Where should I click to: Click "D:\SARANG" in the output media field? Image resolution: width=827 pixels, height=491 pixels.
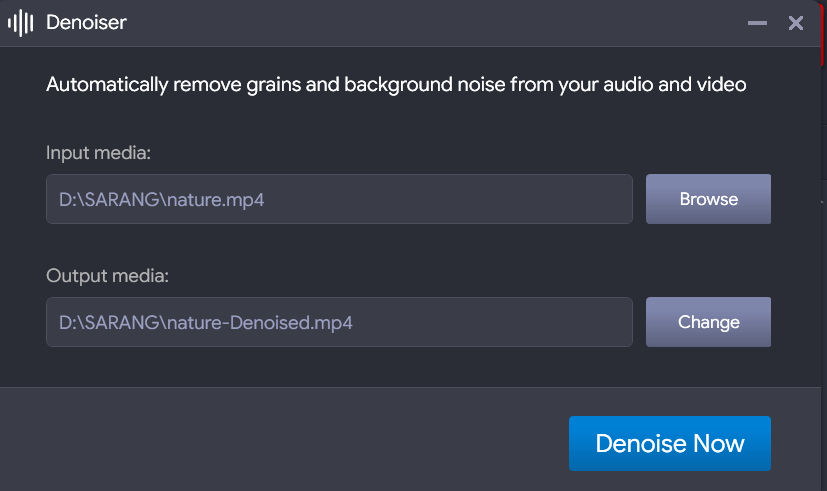tap(111, 322)
